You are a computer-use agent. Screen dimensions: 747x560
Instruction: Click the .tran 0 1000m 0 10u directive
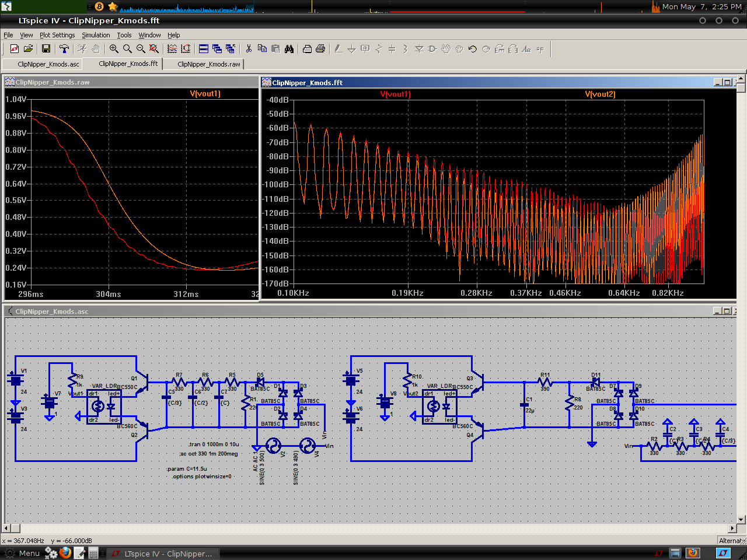tap(214, 444)
